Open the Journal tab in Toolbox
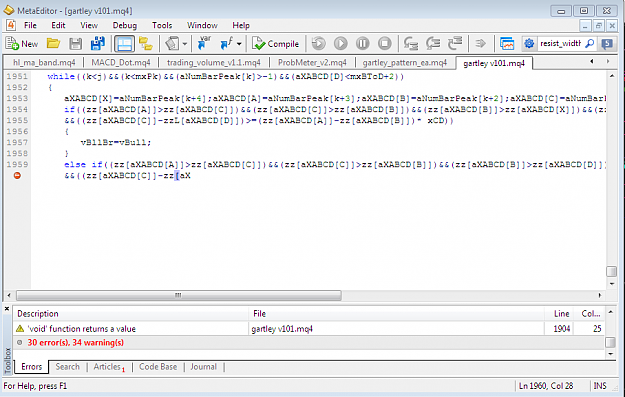The image size is (625, 397). click(203, 367)
